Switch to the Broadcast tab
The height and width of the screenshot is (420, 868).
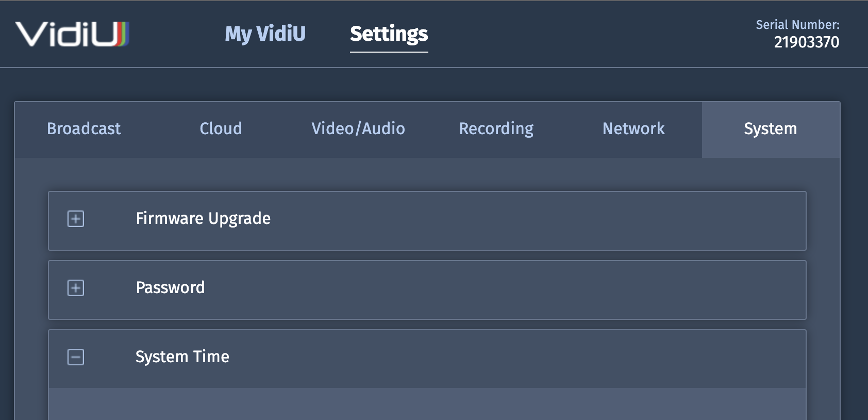[84, 129]
